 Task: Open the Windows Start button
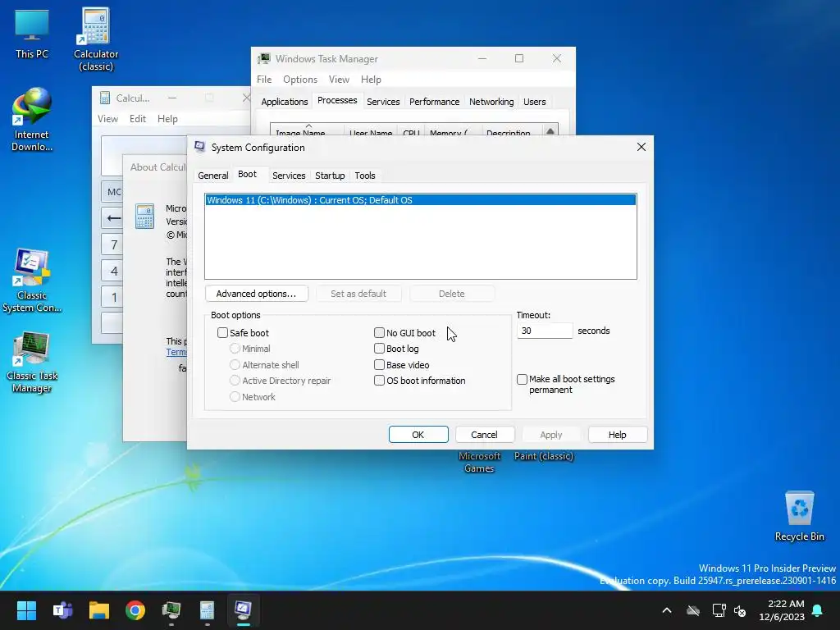click(26, 610)
